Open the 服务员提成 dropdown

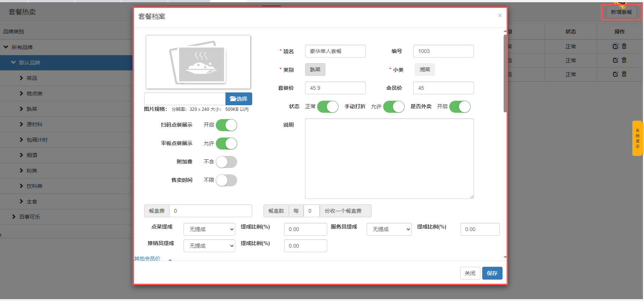(389, 229)
